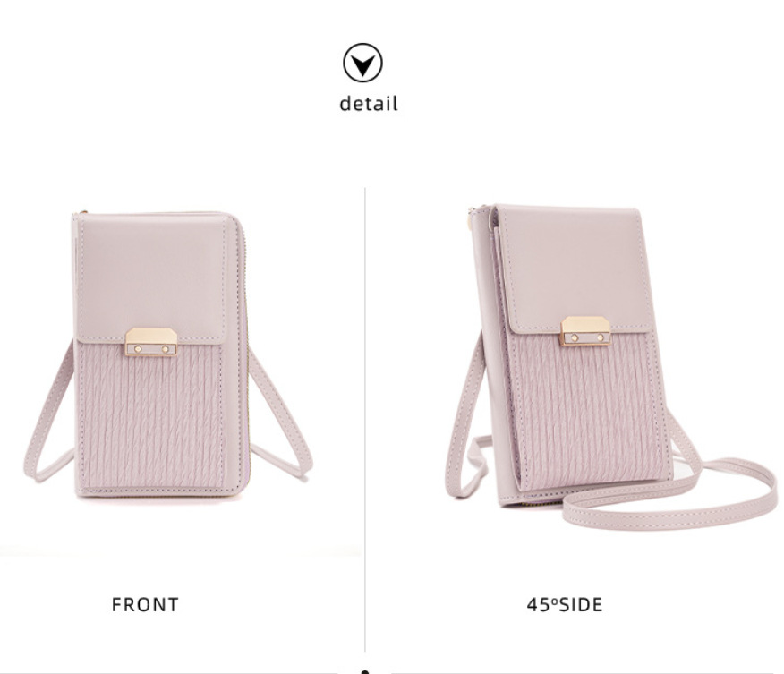
Task: Click the textured woven panel on side bag
Action: point(585,410)
